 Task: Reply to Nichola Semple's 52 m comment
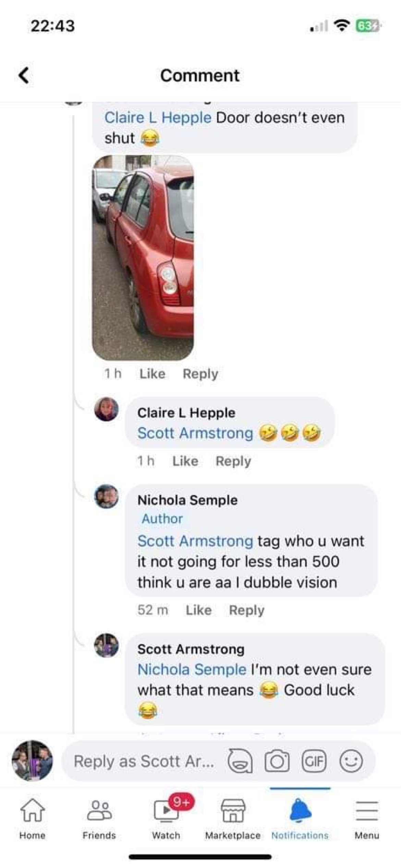(x=247, y=610)
